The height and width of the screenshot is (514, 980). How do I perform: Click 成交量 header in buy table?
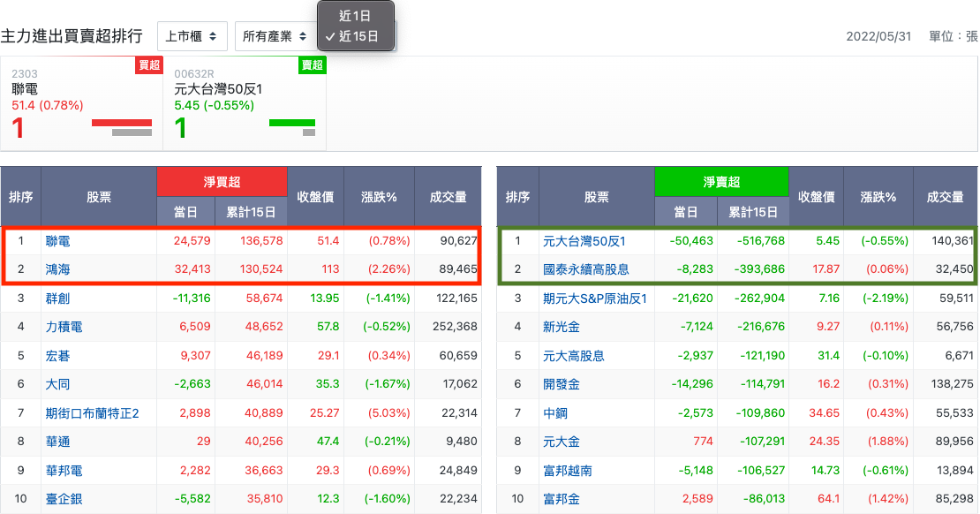[449, 197]
